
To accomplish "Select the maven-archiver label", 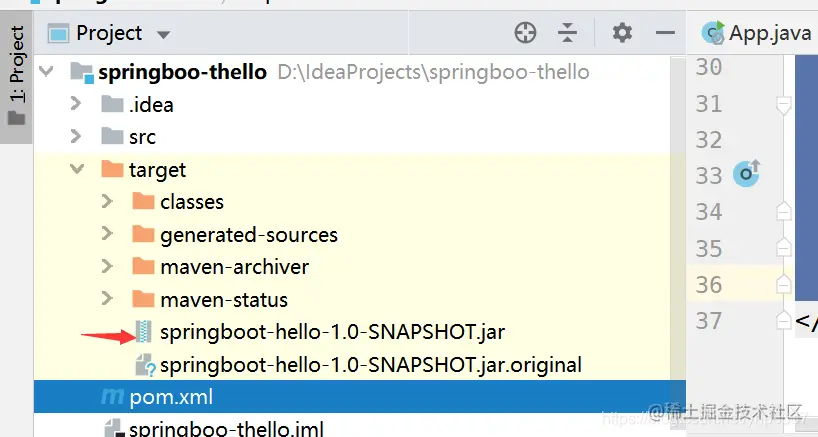I will point(235,267).
